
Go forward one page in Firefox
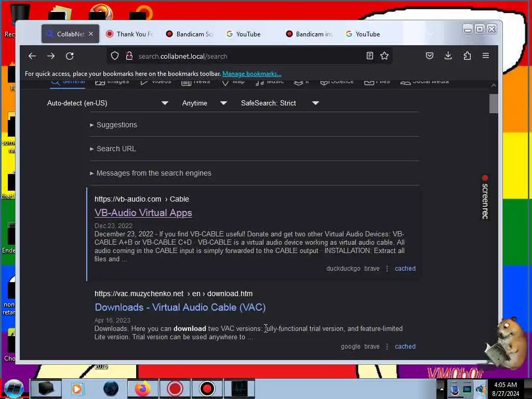[x=51, y=56]
